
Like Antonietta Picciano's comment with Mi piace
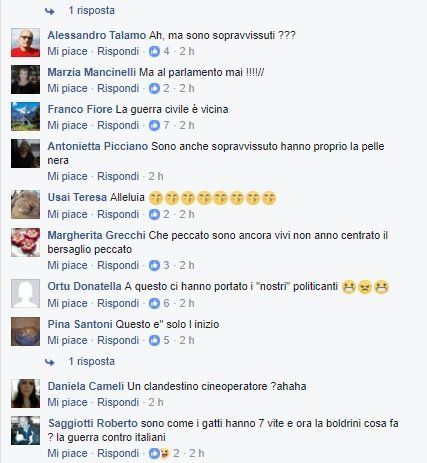(67, 176)
